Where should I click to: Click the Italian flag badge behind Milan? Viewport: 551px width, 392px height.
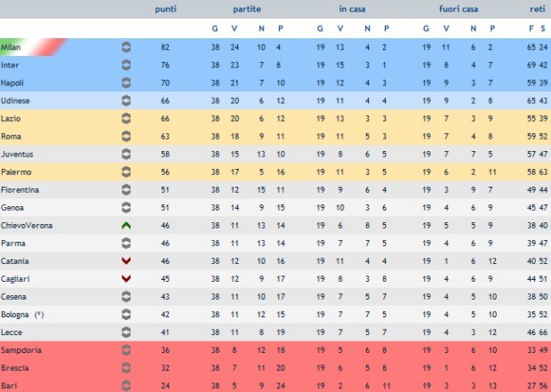click(x=34, y=47)
